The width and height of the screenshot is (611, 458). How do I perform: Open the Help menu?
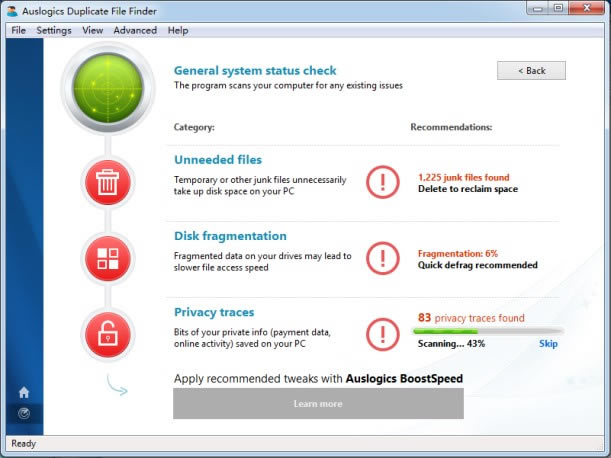(x=178, y=30)
